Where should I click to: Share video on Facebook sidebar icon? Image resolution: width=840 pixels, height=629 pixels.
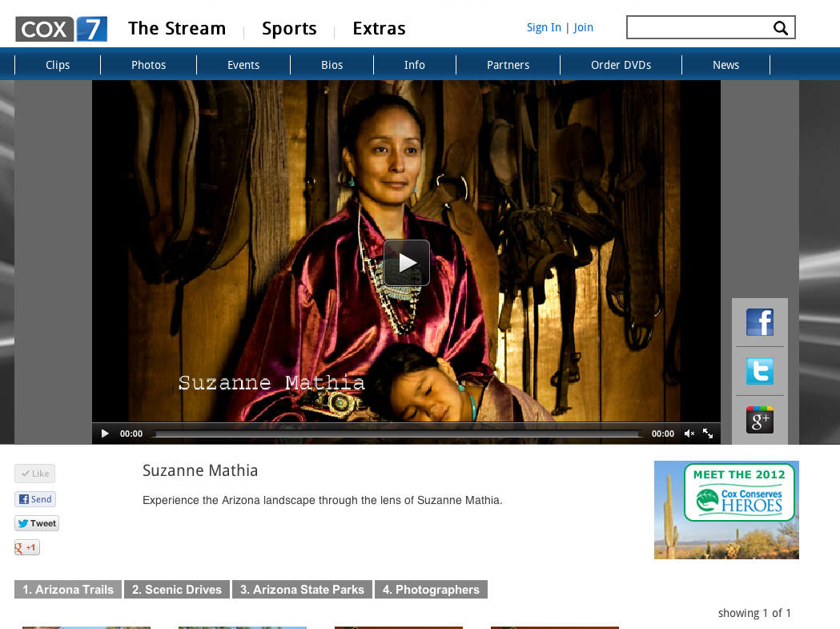click(759, 322)
